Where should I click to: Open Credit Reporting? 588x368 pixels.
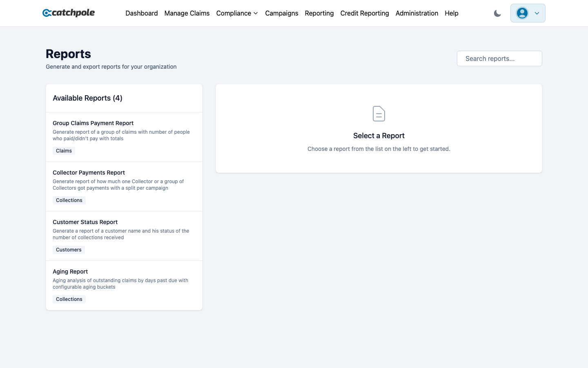tap(365, 13)
